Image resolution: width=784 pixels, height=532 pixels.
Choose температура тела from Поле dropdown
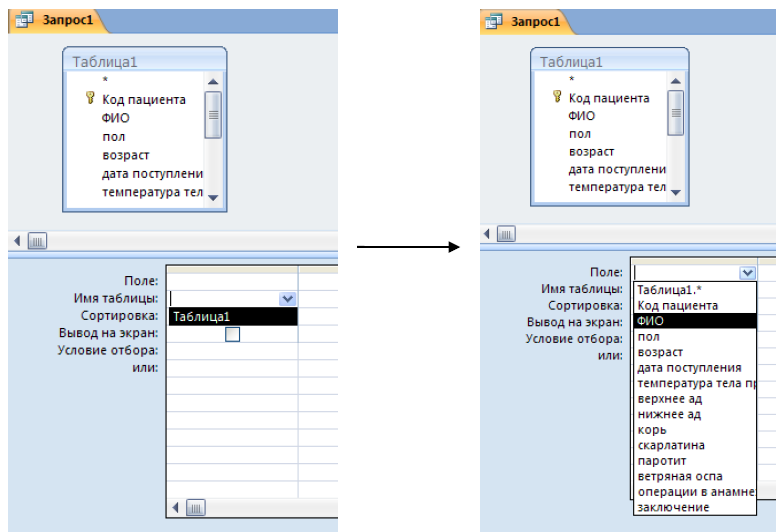click(x=695, y=383)
